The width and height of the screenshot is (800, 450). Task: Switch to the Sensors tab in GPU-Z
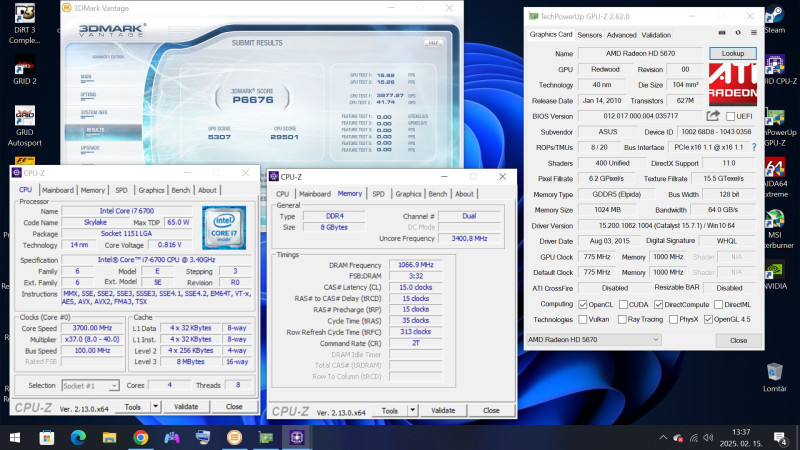pos(589,35)
